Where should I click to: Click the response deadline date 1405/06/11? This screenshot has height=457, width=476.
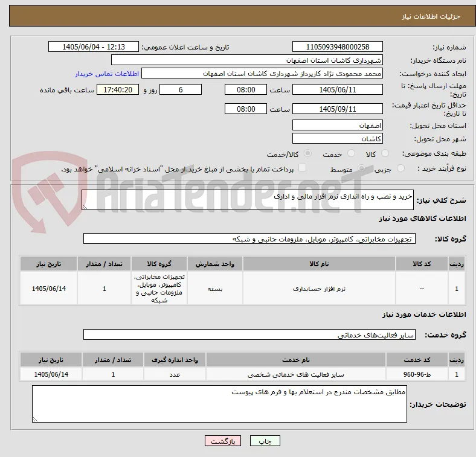(337, 89)
